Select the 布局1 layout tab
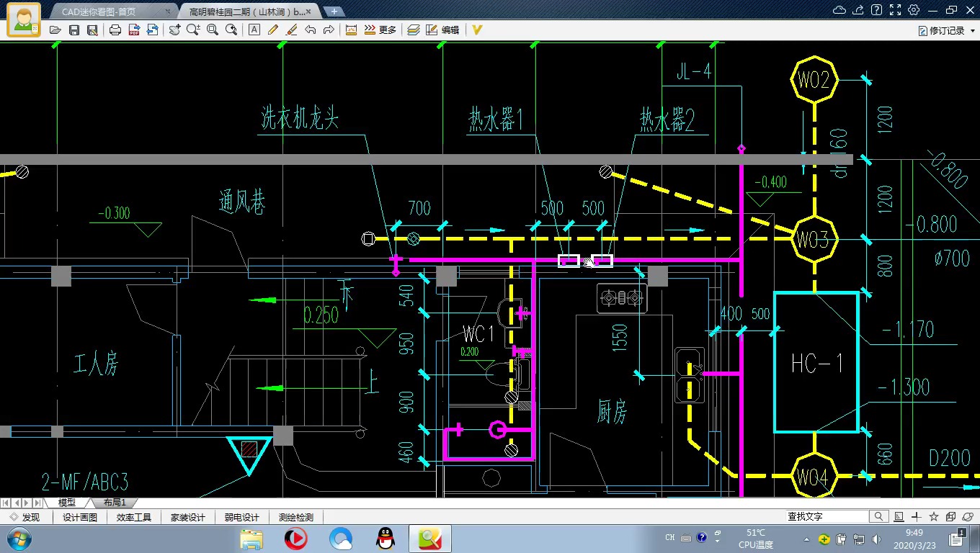The image size is (980, 553). click(x=115, y=503)
